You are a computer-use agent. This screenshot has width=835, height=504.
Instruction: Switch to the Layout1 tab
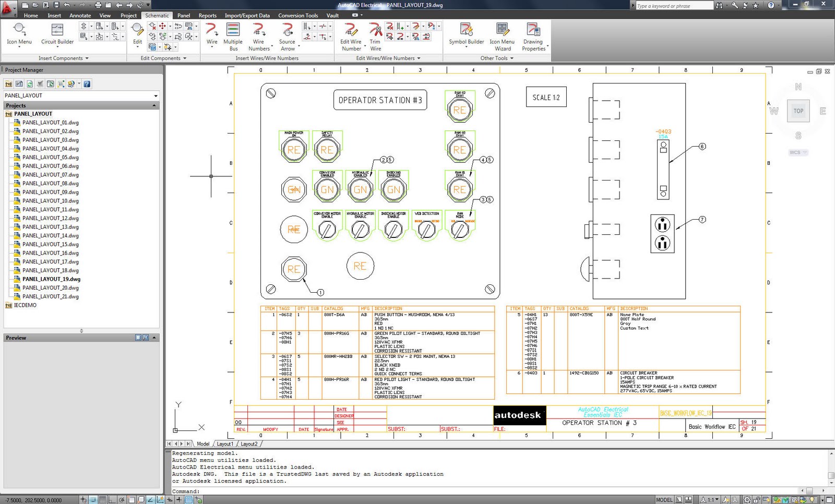pos(225,443)
